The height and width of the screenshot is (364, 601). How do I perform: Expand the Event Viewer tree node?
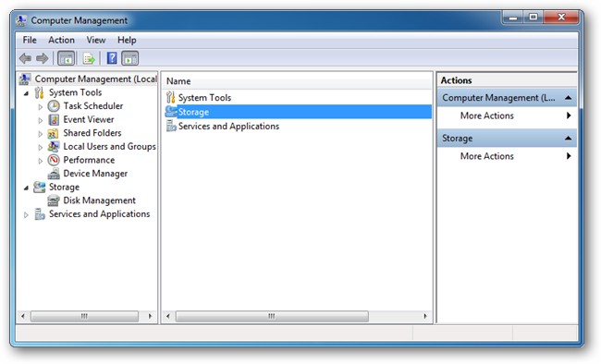(41, 120)
